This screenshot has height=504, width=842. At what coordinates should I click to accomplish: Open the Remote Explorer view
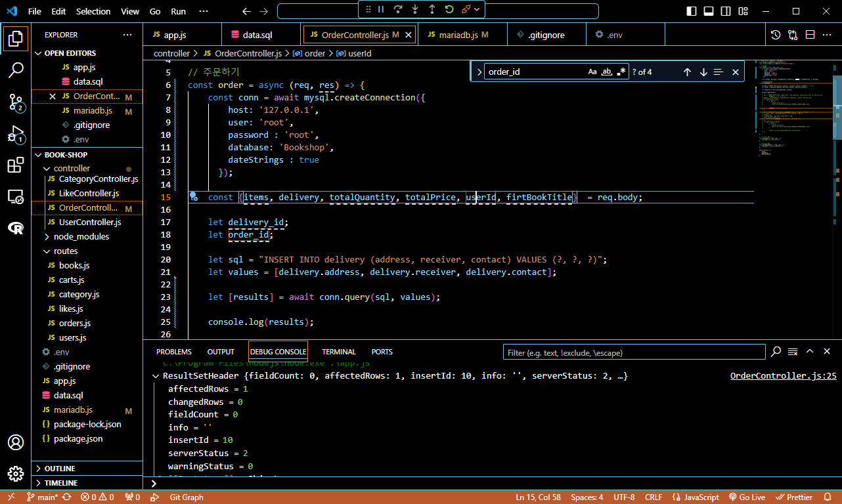[x=16, y=197]
